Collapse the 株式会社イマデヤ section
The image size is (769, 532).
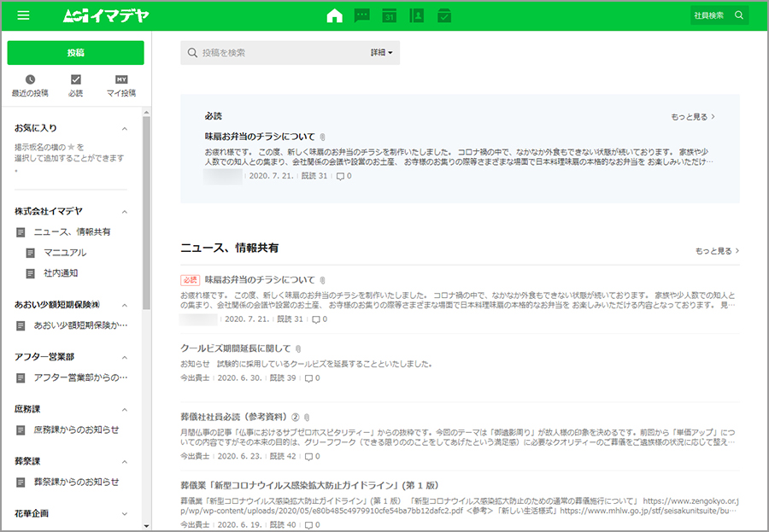pos(124,211)
